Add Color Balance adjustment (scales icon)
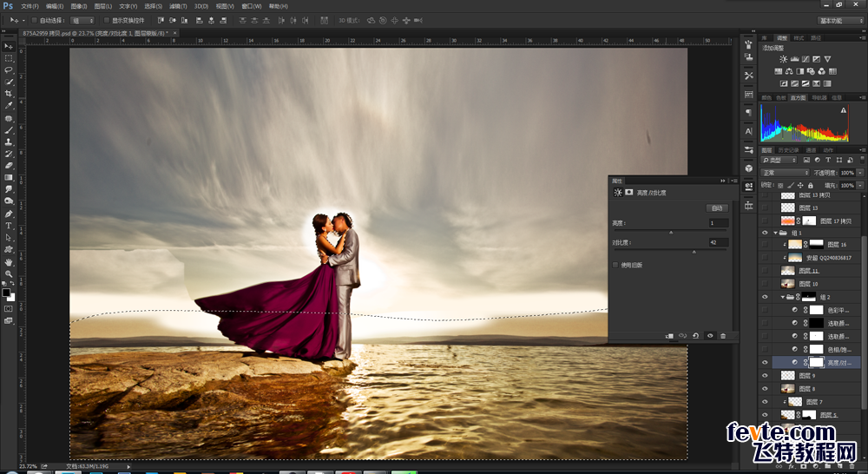Image resolution: width=868 pixels, height=474 pixels. click(789, 71)
